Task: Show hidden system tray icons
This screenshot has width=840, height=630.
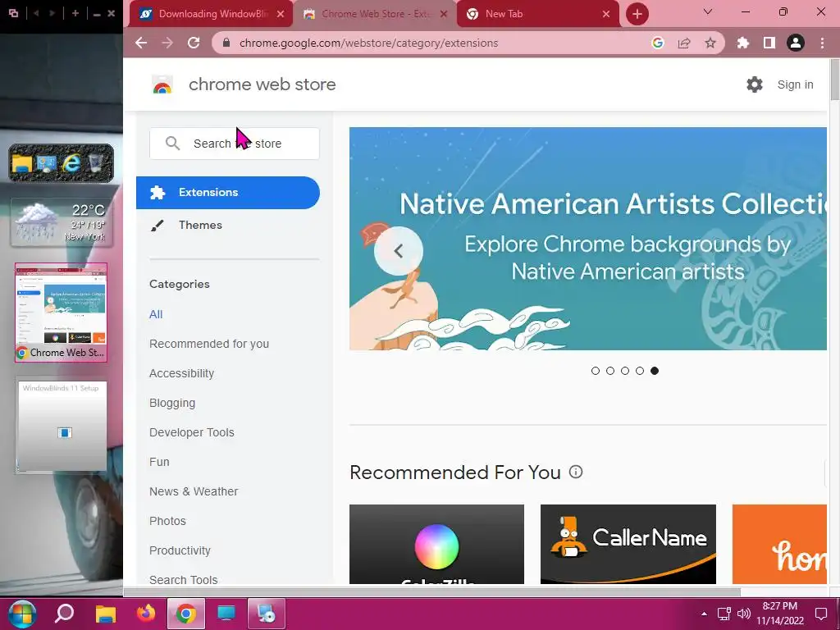Action: pos(704,614)
